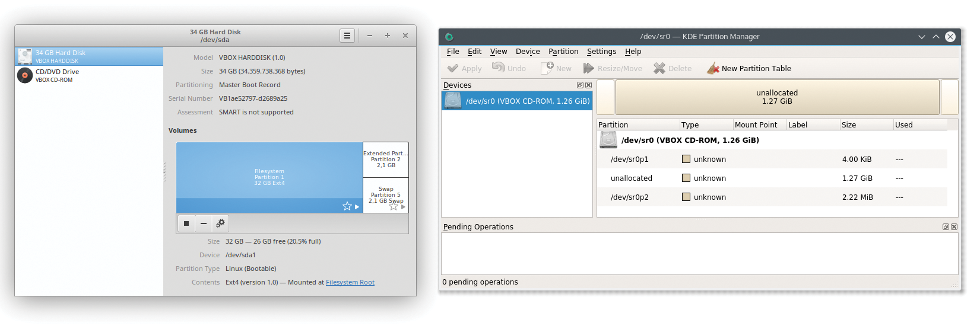Open the Settings menu in Partition Manager
Viewport: 980px width, 329px height.
[x=601, y=52]
